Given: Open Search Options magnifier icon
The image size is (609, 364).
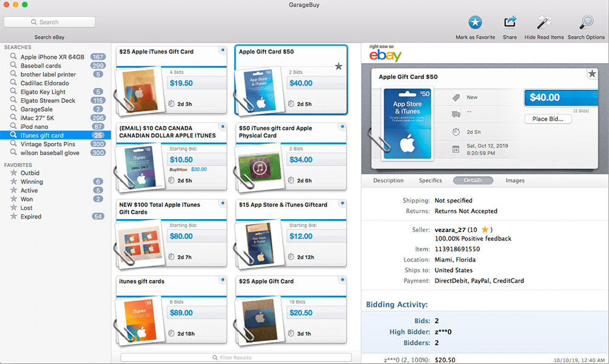Looking at the screenshot, I should tap(586, 22).
